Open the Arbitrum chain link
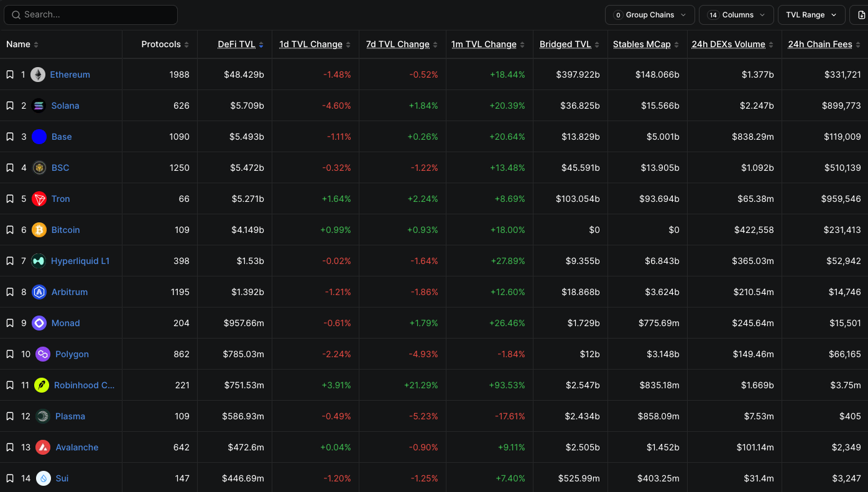Viewport: 868px width, 492px height. pos(70,292)
